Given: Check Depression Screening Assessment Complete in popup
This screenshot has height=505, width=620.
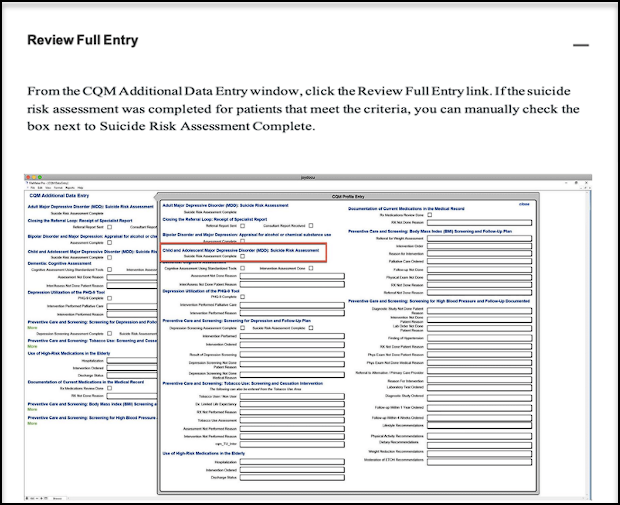Looking at the screenshot, I should coord(242,328).
